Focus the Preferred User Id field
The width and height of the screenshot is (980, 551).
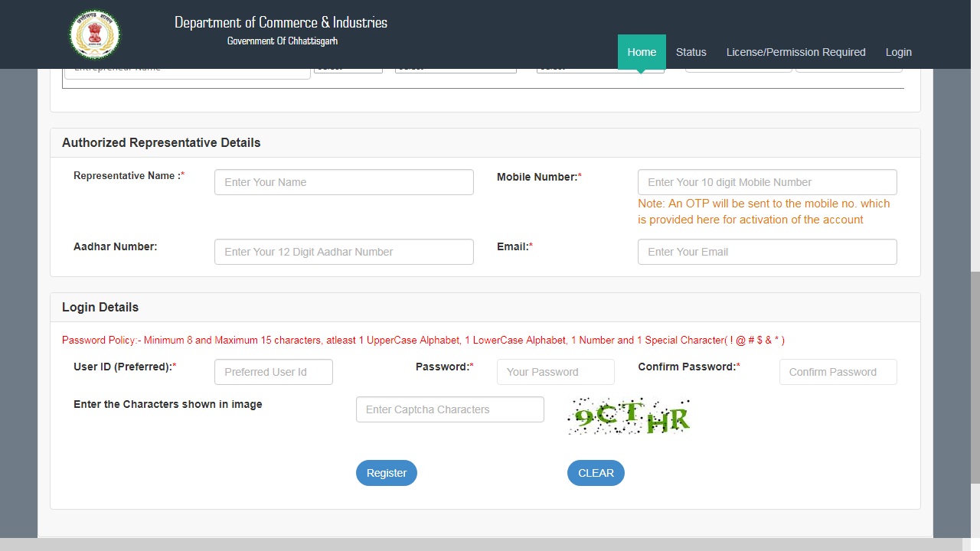tap(273, 372)
